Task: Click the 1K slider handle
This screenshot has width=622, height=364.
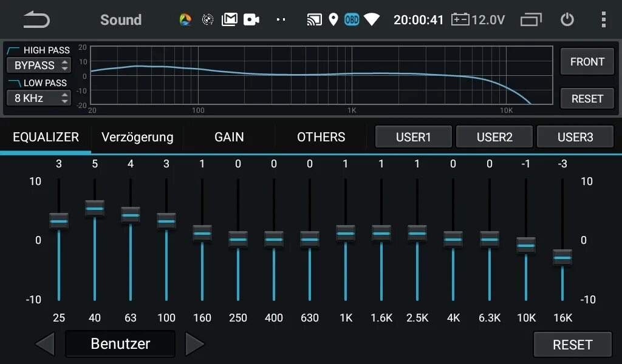Action: [346, 234]
